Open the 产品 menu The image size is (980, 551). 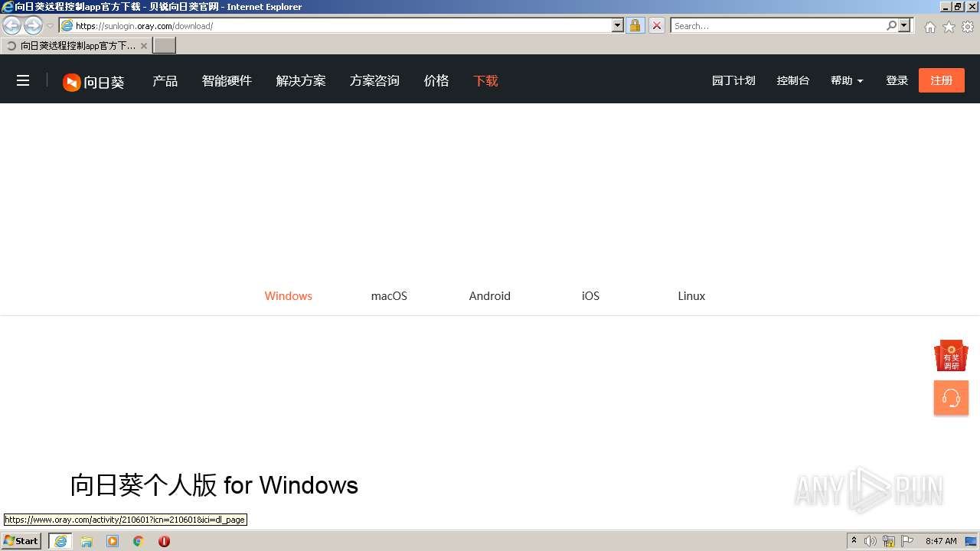[x=165, y=80]
